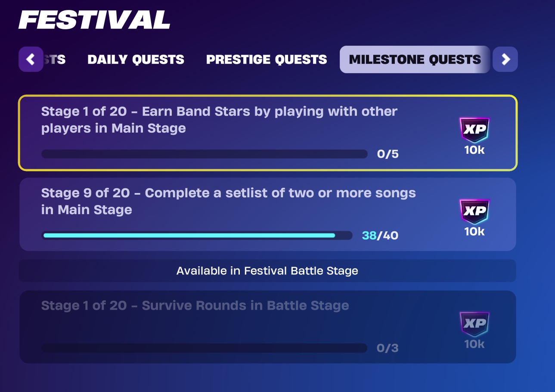Select the Survive Rounds in Battle Stage quest
This screenshot has height=392, width=555.
click(x=268, y=327)
